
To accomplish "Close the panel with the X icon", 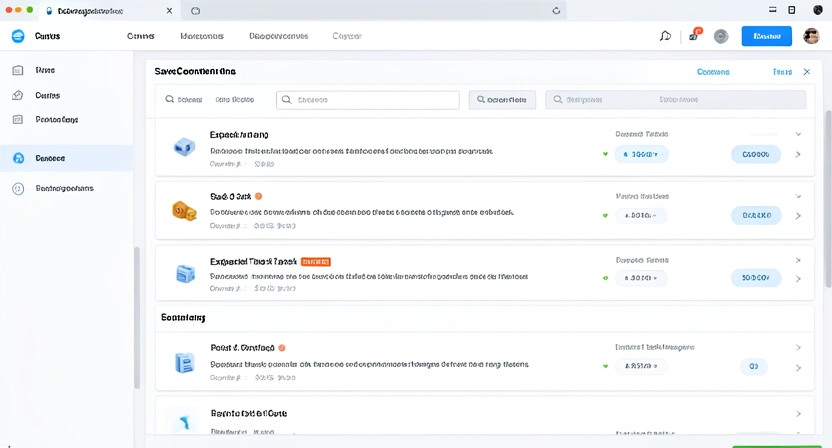I will (807, 72).
